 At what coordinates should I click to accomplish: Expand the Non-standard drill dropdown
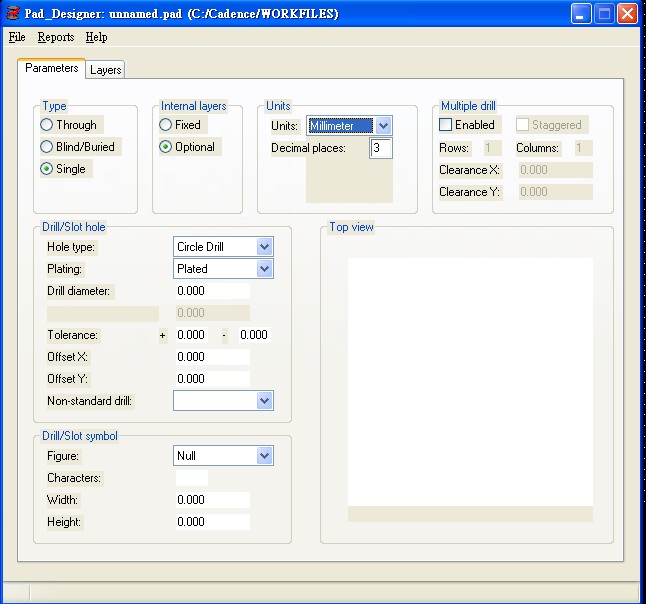tap(264, 401)
